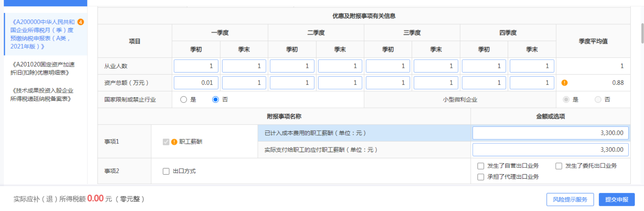Screen dimensions: 644x211
Task: Click the orange warning icon beside 0.88
Action: point(564,83)
